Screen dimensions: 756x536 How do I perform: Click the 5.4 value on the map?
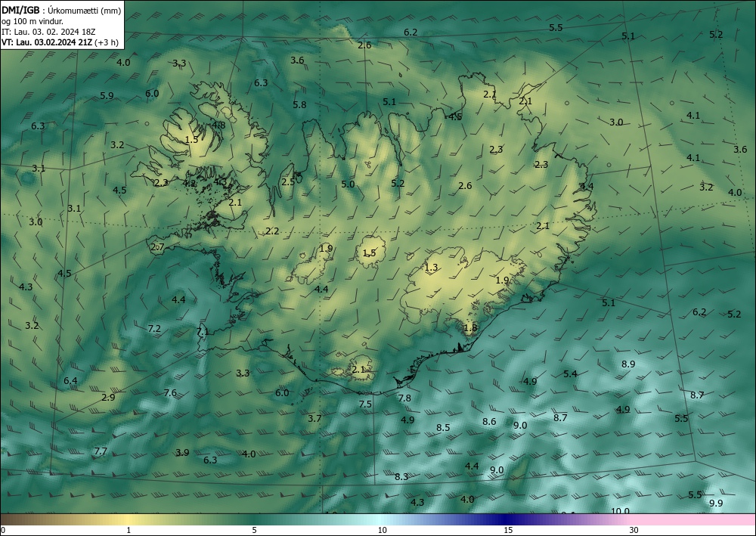570,374
